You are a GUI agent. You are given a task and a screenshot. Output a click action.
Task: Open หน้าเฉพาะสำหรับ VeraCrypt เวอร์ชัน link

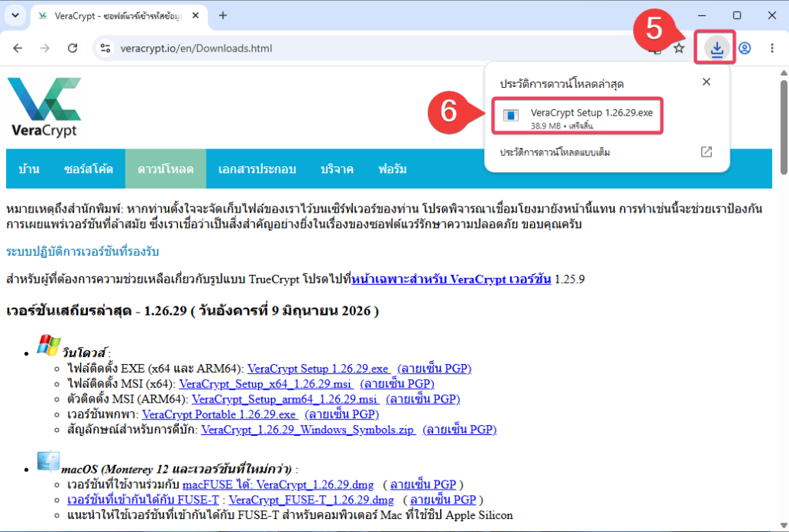[x=451, y=279]
